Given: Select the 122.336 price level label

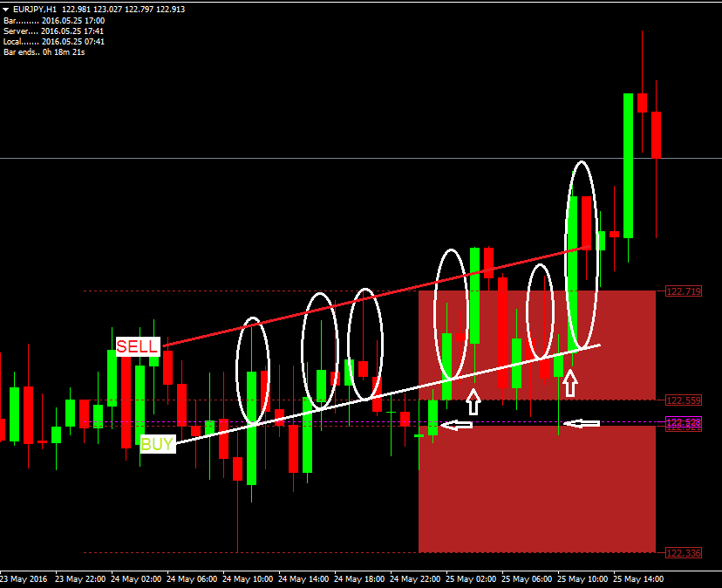Looking at the screenshot, I should pos(684,553).
